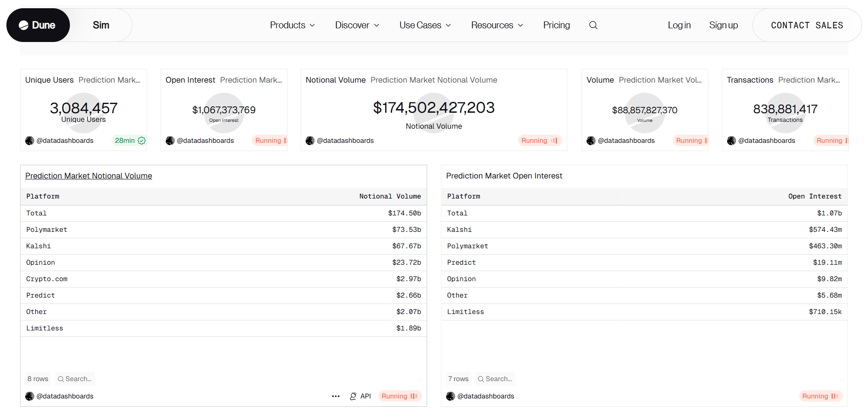Click the API plug icon
The width and height of the screenshot is (868, 419).
coord(353,396)
